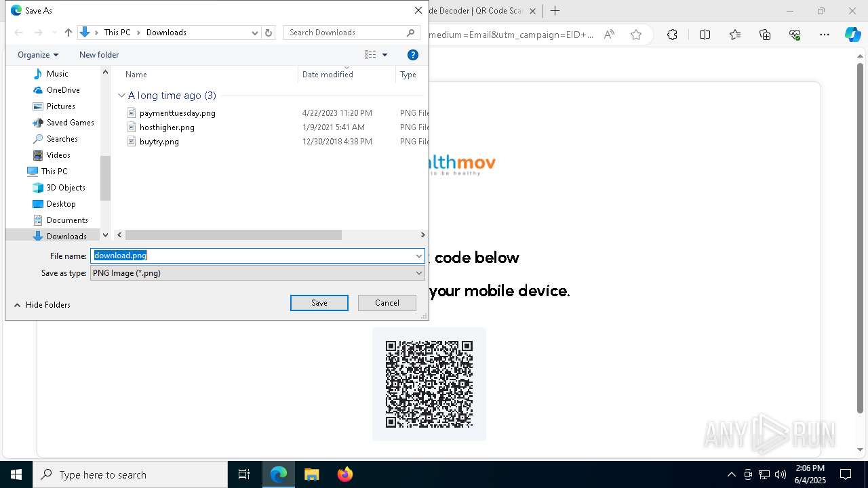Click the This PC breadcrumb in the address bar

click(x=117, y=33)
